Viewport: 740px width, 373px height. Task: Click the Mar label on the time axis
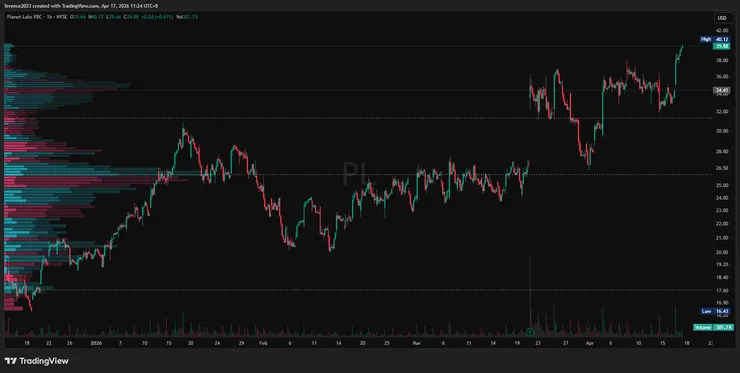pyautogui.click(x=416, y=343)
